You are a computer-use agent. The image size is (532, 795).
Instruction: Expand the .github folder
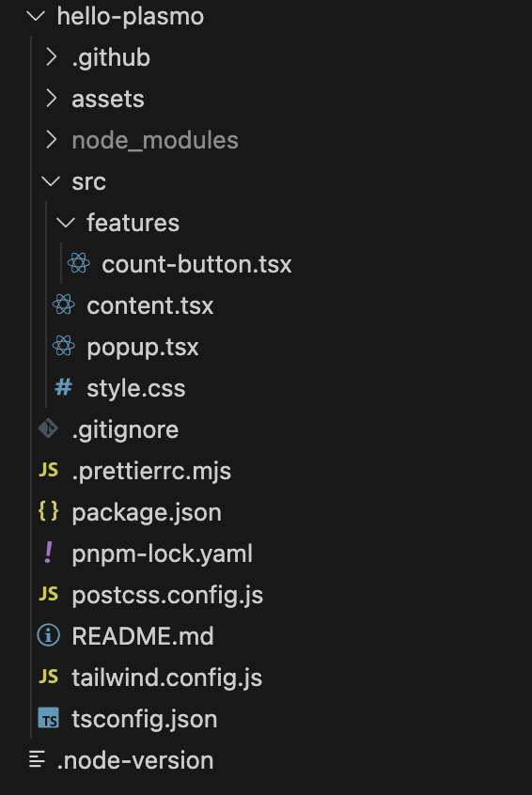tap(51, 57)
